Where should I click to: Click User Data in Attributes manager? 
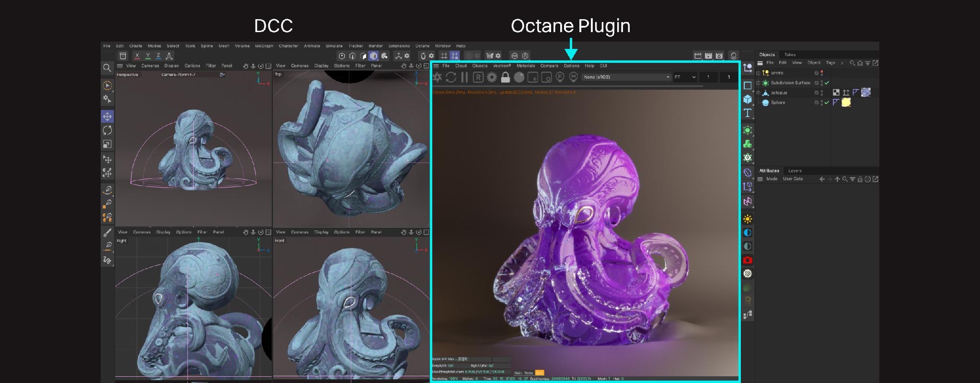(793, 179)
